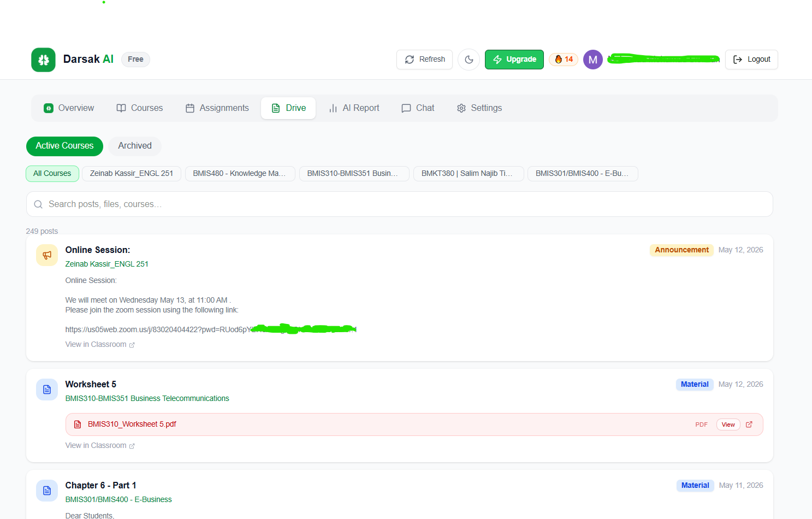The height and width of the screenshot is (519, 812).
Task: Open the AI Report tab
Action: pos(354,108)
